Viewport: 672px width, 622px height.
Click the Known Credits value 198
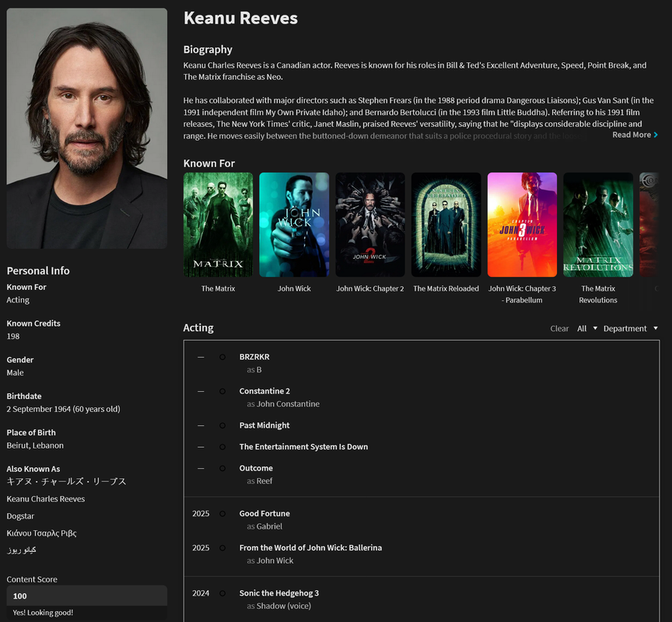coord(13,337)
